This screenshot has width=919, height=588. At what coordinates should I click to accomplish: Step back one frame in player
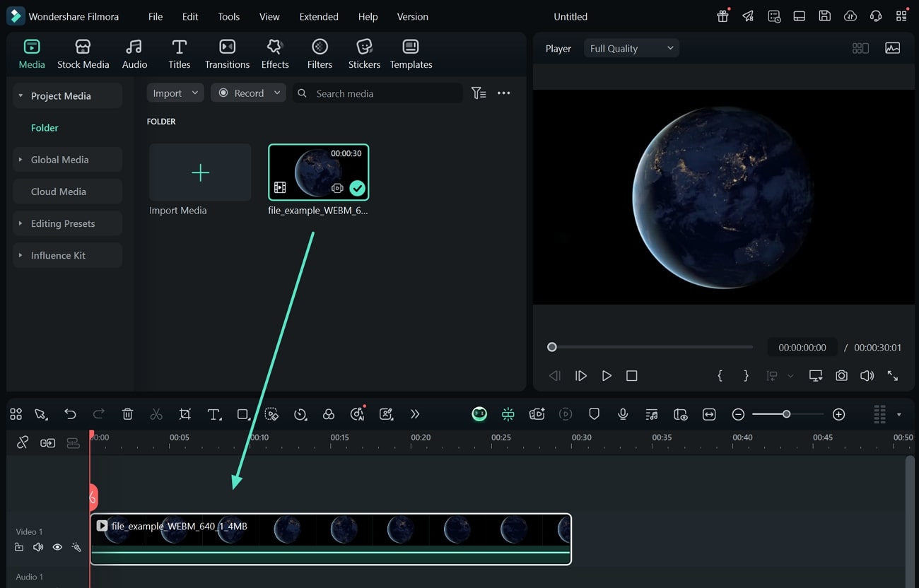[555, 376]
